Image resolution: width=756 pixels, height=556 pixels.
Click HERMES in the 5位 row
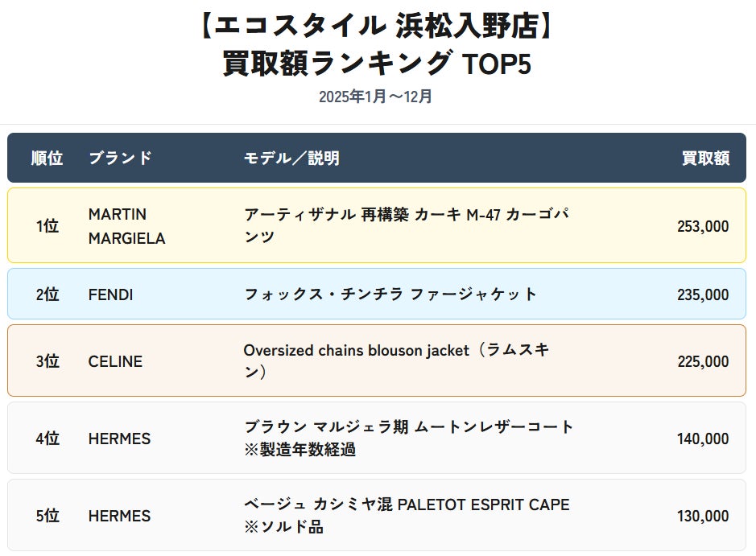pos(119,517)
